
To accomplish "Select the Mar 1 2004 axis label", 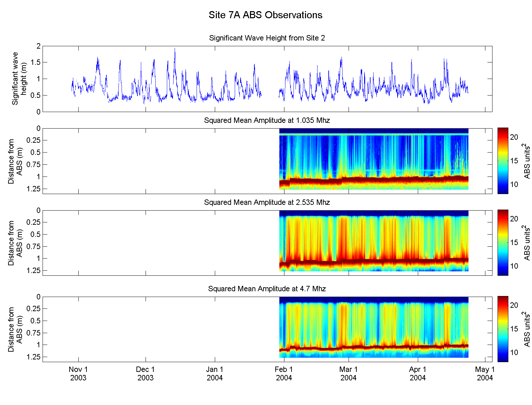I will pos(348,374).
